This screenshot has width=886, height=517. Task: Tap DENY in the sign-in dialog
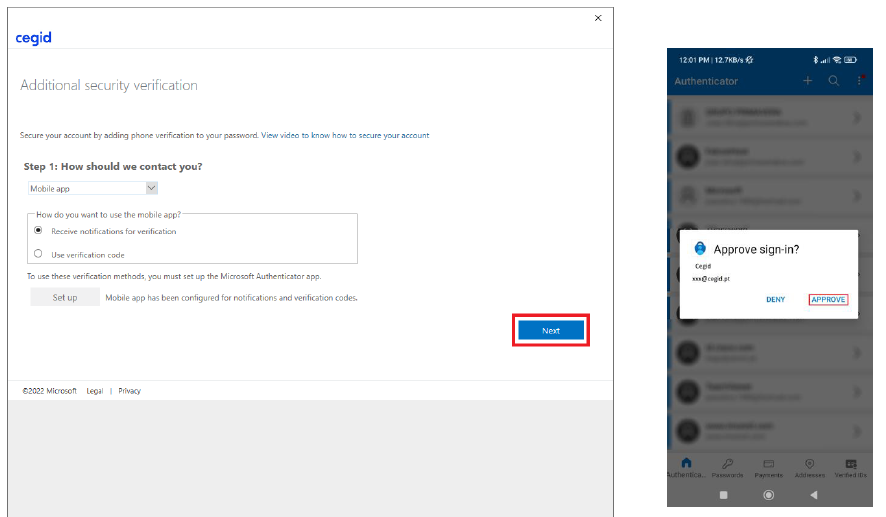click(775, 299)
